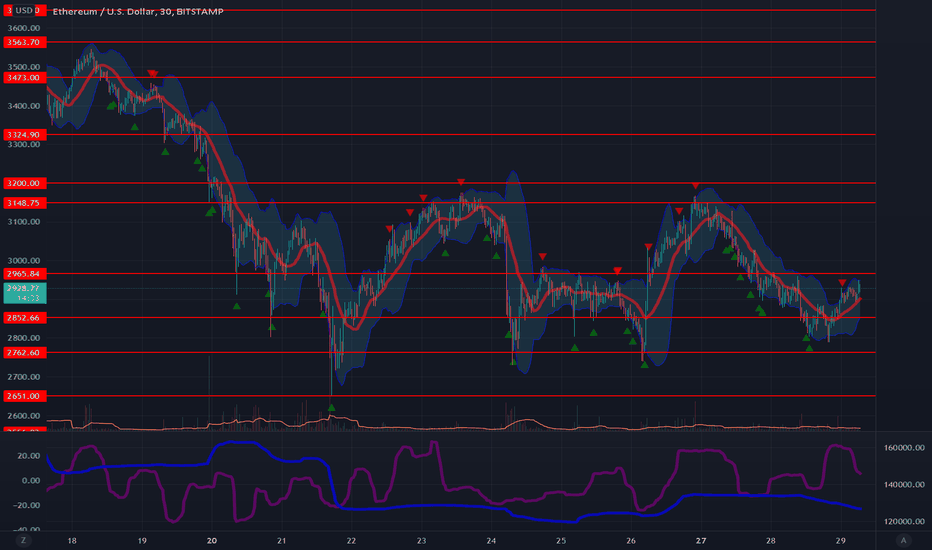Click date label 18 on time axis
Screen dimensions: 932x550
(x=72, y=540)
